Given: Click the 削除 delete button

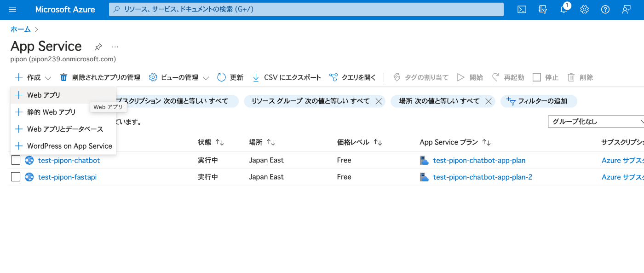Looking at the screenshot, I should point(581,77).
